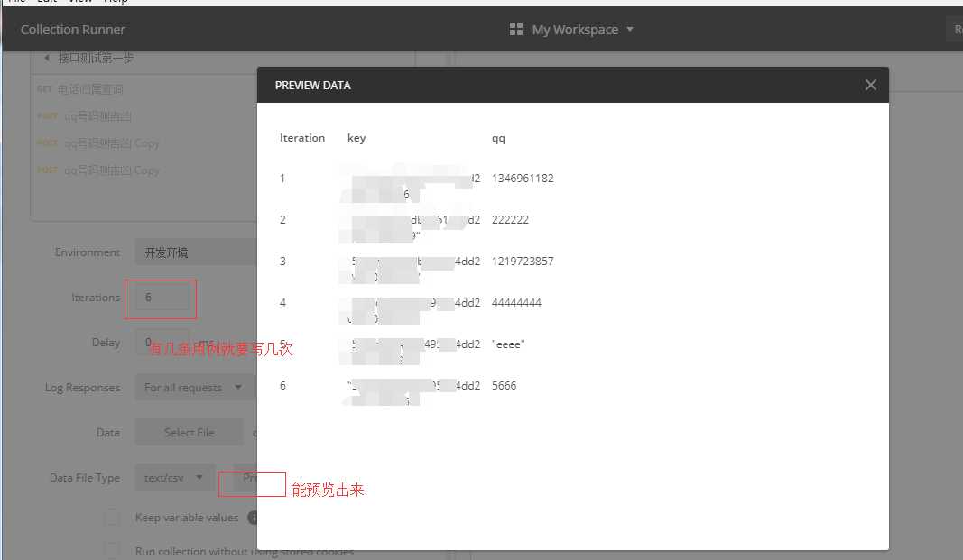Open the Log Responses For all requests dropdown
Viewport: 963px width, 560px height.
click(x=194, y=388)
